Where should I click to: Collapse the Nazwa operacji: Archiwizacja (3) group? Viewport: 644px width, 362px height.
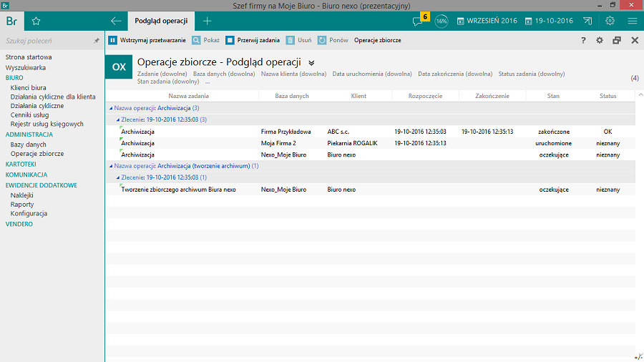[111, 107]
